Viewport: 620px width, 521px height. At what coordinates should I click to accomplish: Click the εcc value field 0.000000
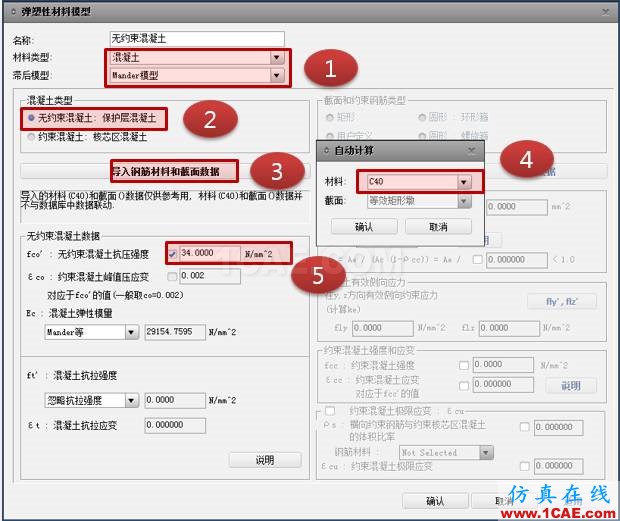(503, 385)
